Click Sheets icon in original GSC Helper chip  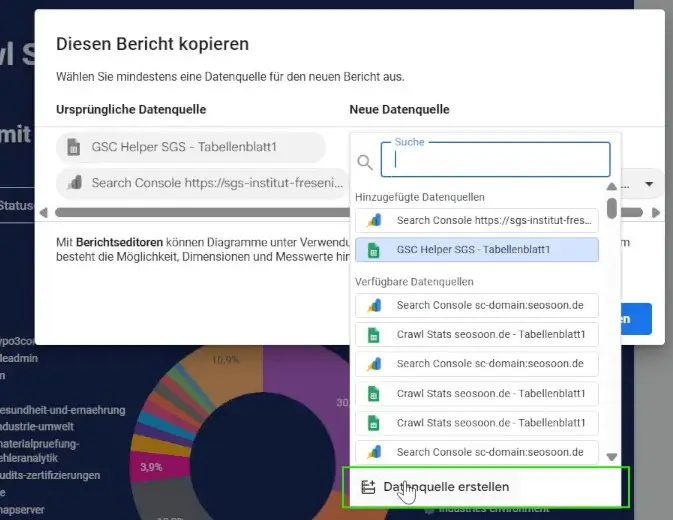click(74, 147)
